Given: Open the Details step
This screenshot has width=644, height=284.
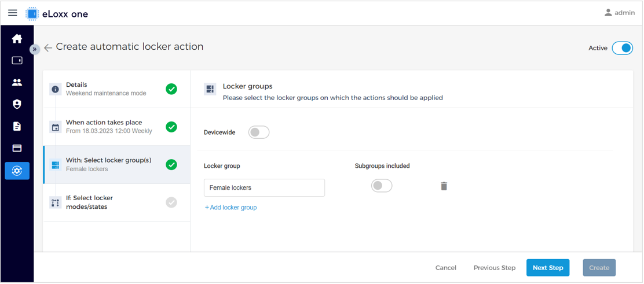Looking at the screenshot, I should pyautogui.click(x=116, y=89).
